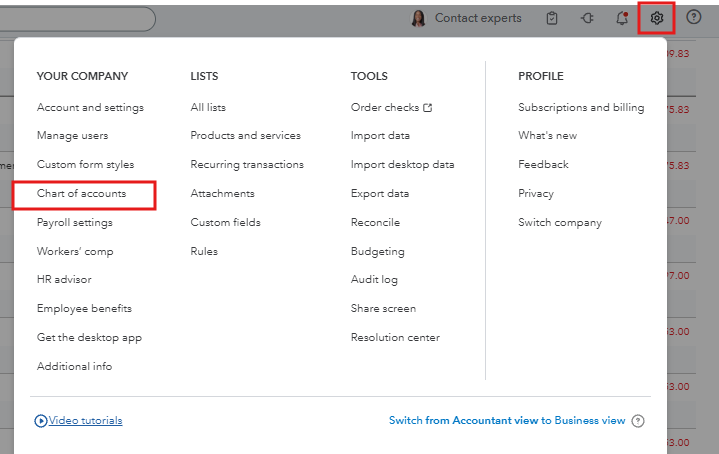The height and width of the screenshot is (454, 719).
Task: Open the notifications bell icon
Action: pos(621,18)
